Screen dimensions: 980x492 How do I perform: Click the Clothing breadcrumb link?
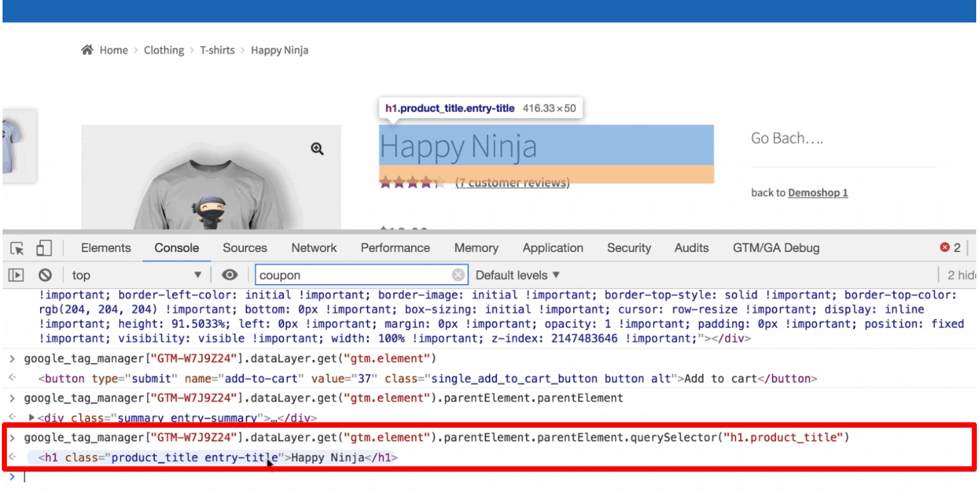(x=164, y=50)
